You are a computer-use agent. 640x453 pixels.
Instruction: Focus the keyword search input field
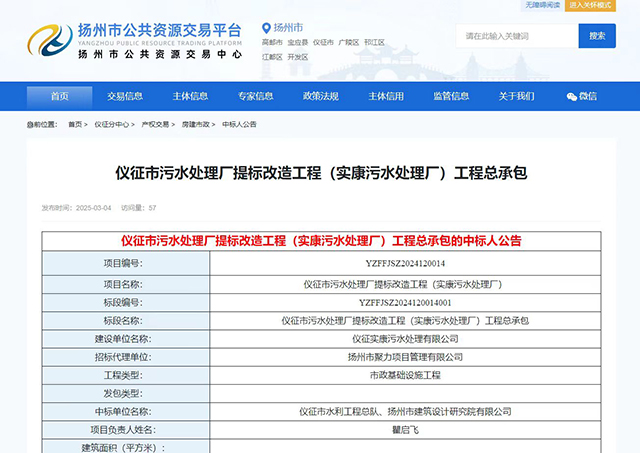tap(517, 36)
